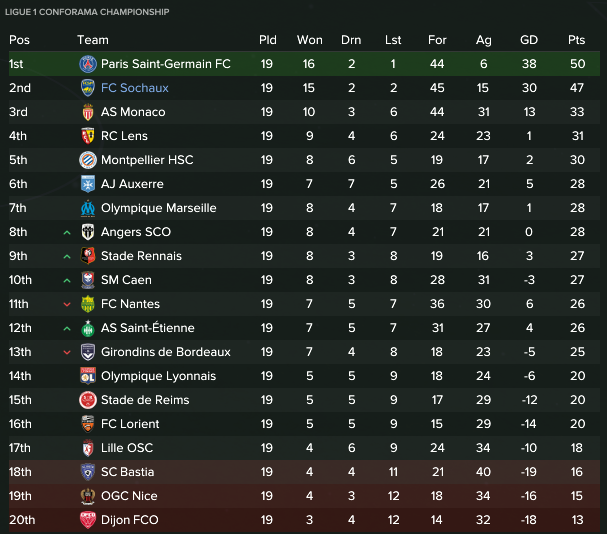
Task: Sort standings by the GD column header
Action: pos(529,40)
